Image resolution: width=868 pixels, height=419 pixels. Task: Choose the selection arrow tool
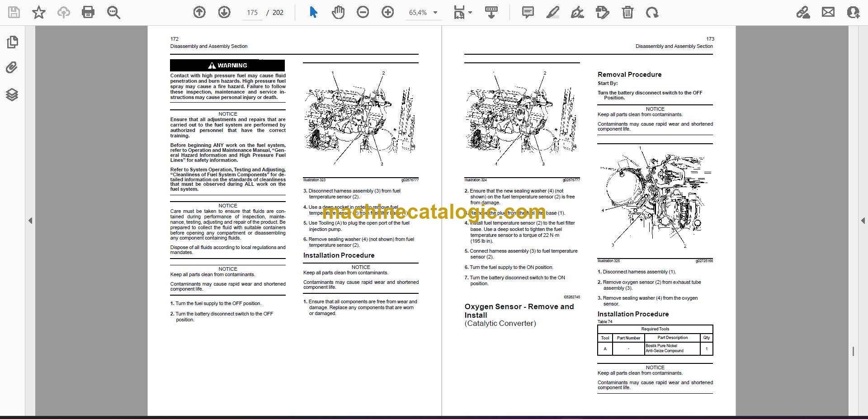313,12
